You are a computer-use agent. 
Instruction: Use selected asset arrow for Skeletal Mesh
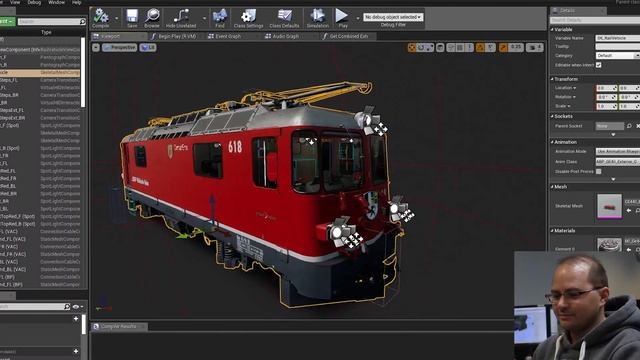tap(629, 210)
